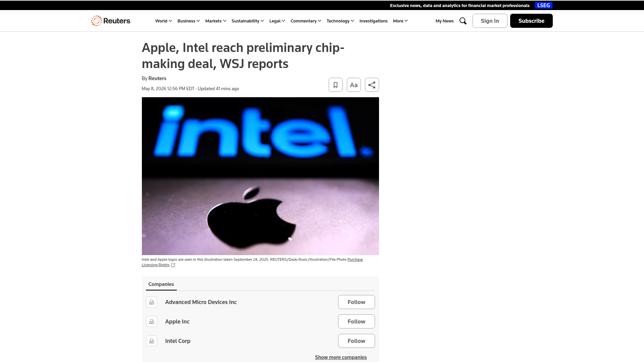Expand the Technology menu
This screenshot has height=362, width=644.
340,21
